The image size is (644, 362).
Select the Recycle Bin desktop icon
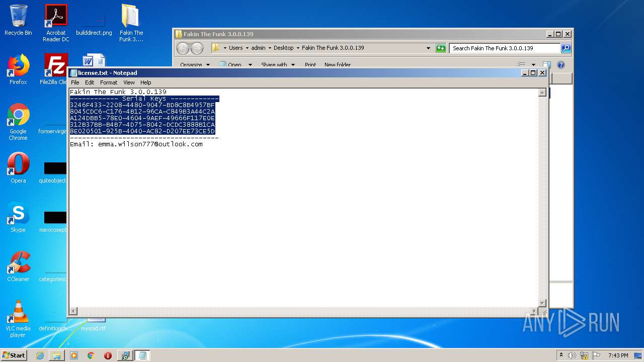18,20
